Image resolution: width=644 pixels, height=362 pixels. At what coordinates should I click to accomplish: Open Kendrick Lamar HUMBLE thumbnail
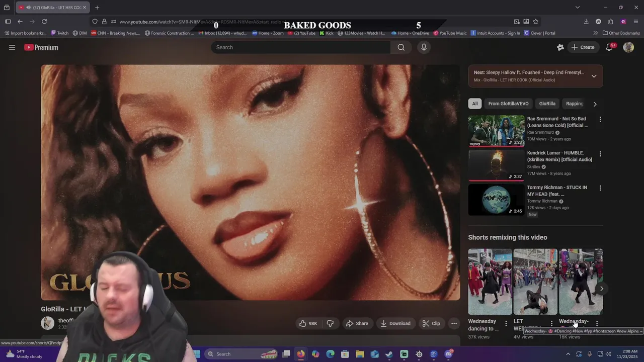coord(496,165)
